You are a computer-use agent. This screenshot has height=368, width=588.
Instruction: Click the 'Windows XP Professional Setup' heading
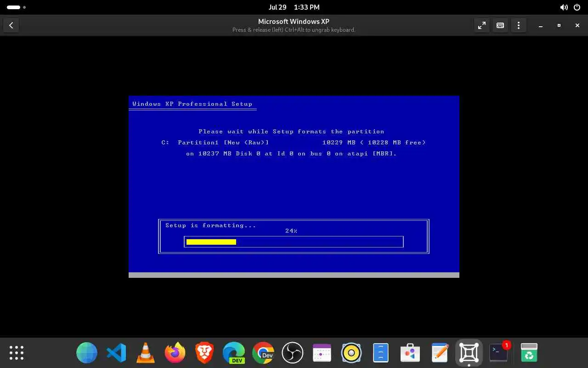click(x=192, y=104)
